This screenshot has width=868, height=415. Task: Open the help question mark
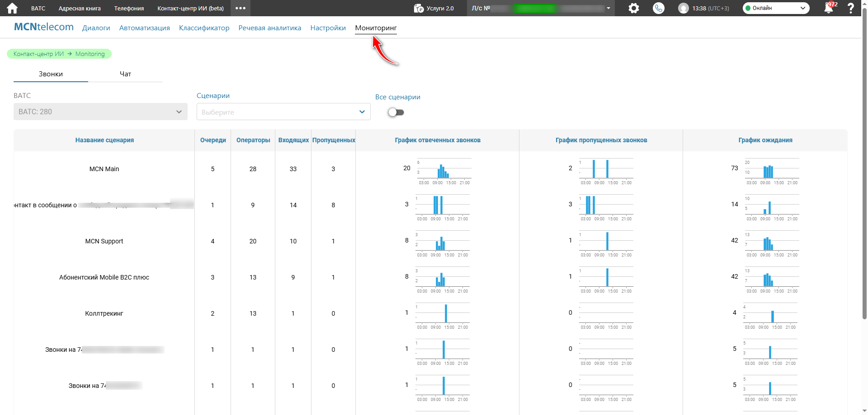coord(850,8)
